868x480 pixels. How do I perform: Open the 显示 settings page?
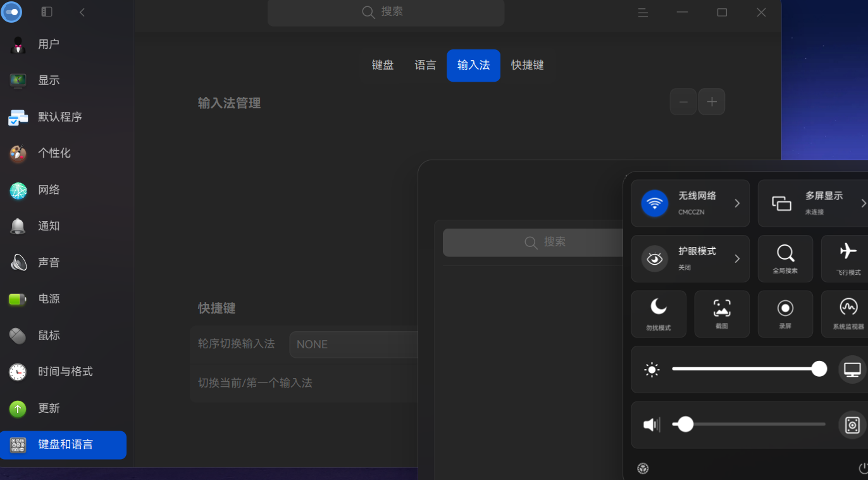click(x=63, y=80)
